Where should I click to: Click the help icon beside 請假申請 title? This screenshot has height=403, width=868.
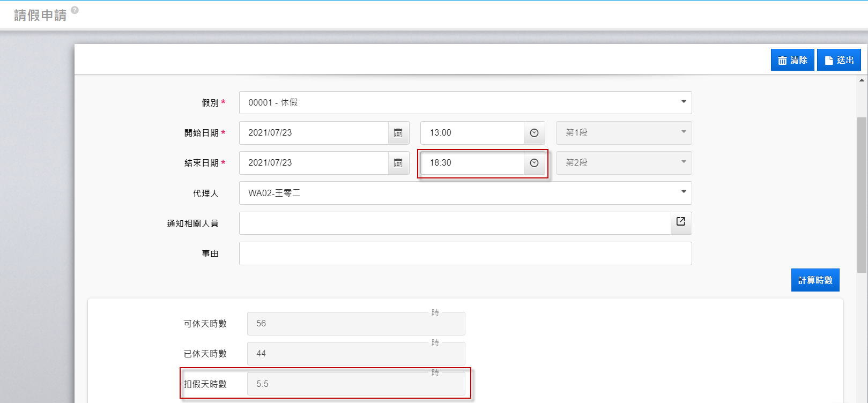[75, 10]
